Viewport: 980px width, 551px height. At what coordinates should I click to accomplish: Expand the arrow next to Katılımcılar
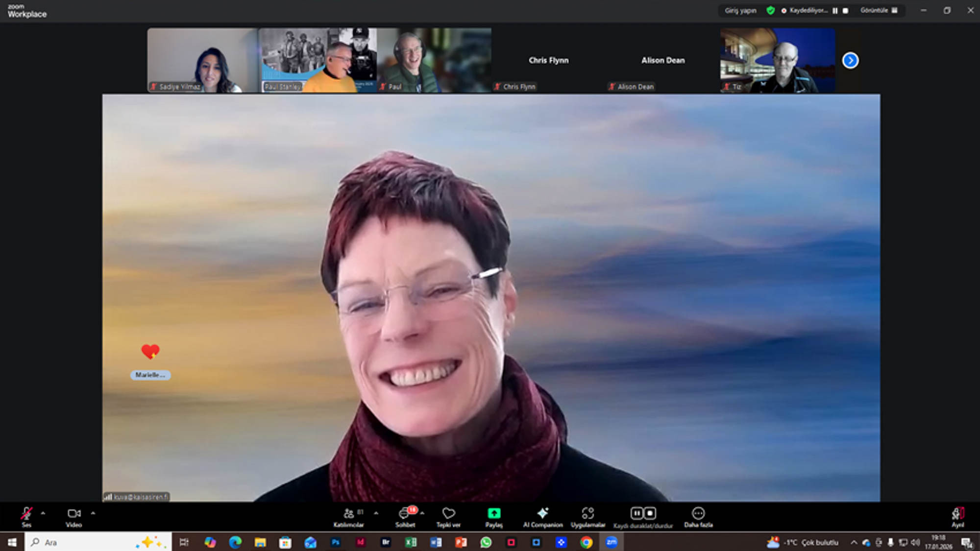pos(376,513)
